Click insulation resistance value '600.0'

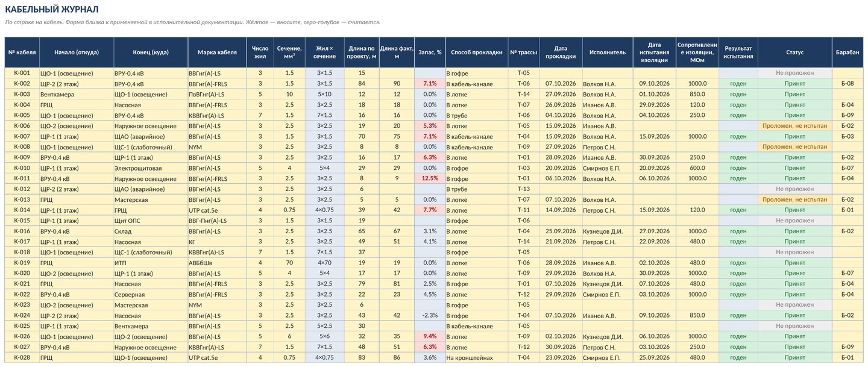pos(697,168)
